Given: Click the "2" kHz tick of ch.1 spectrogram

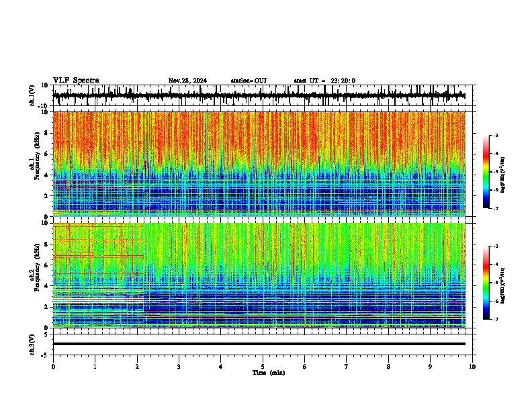Looking at the screenshot, I should coord(47,195).
